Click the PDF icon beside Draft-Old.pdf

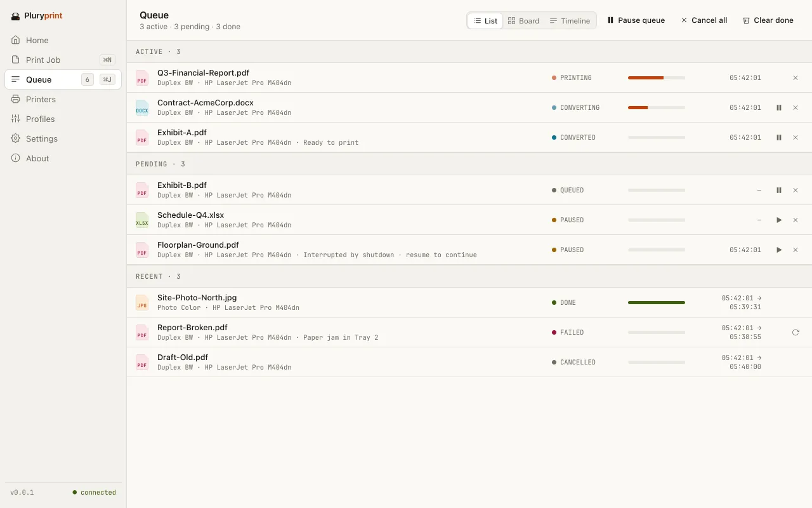click(x=142, y=363)
